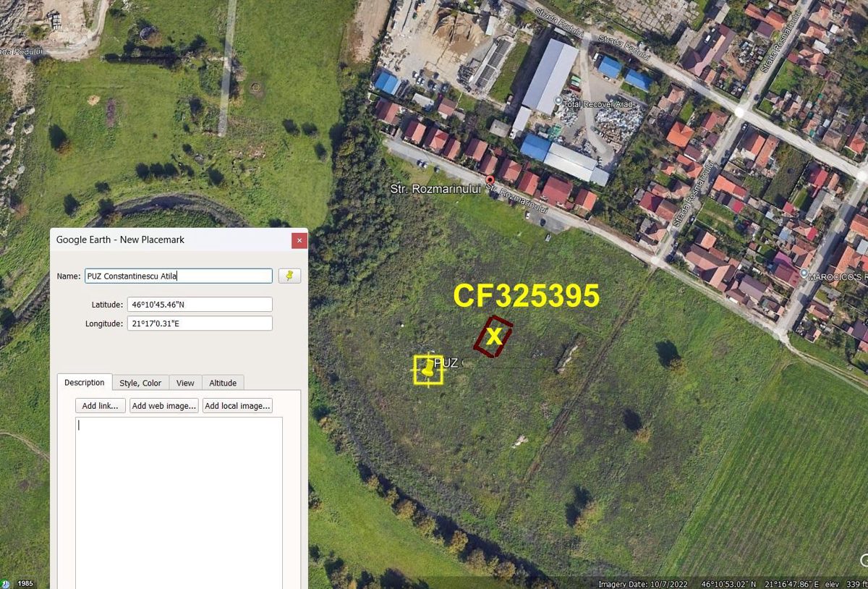Click the yellow pushpin icon button beside Name
Viewport: 868px width, 589px height.
pos(289,276)
